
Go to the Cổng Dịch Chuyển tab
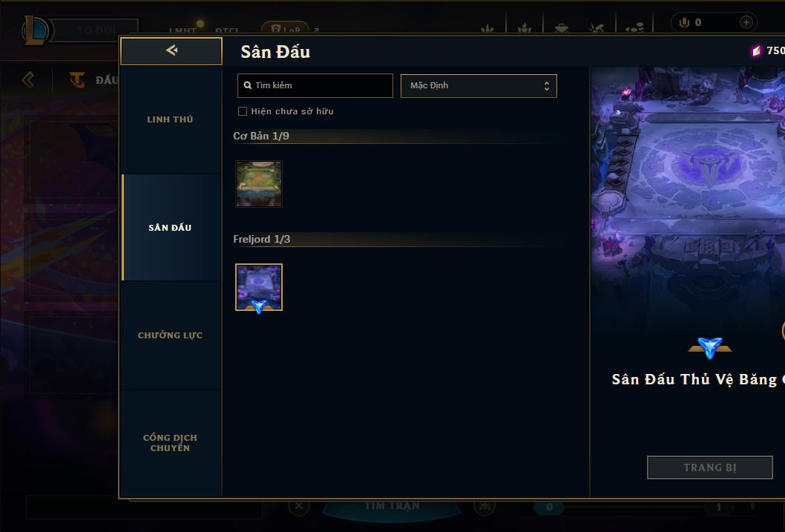(x=170, y=443)
